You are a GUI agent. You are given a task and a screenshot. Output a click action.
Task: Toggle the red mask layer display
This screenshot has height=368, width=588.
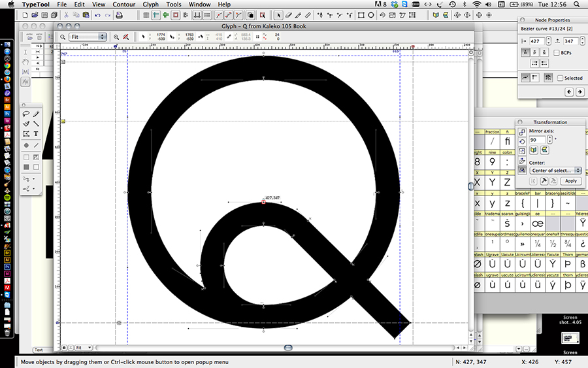coord(176,15)
